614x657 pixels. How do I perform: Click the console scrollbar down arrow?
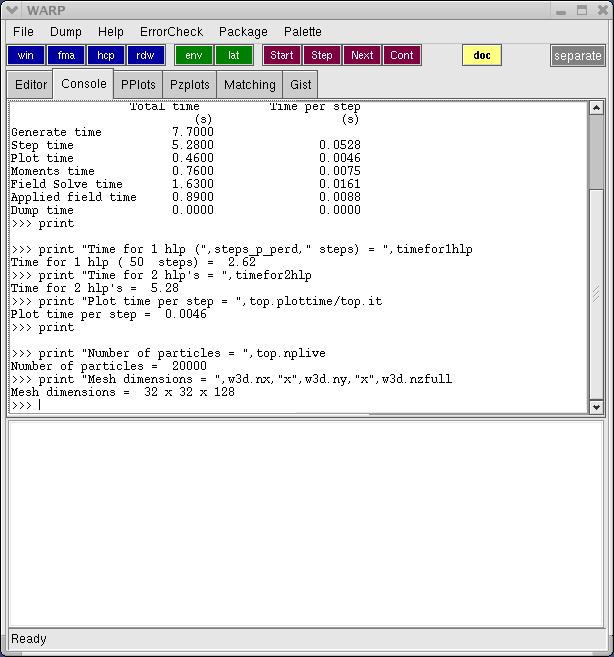(x=596, y=406)
